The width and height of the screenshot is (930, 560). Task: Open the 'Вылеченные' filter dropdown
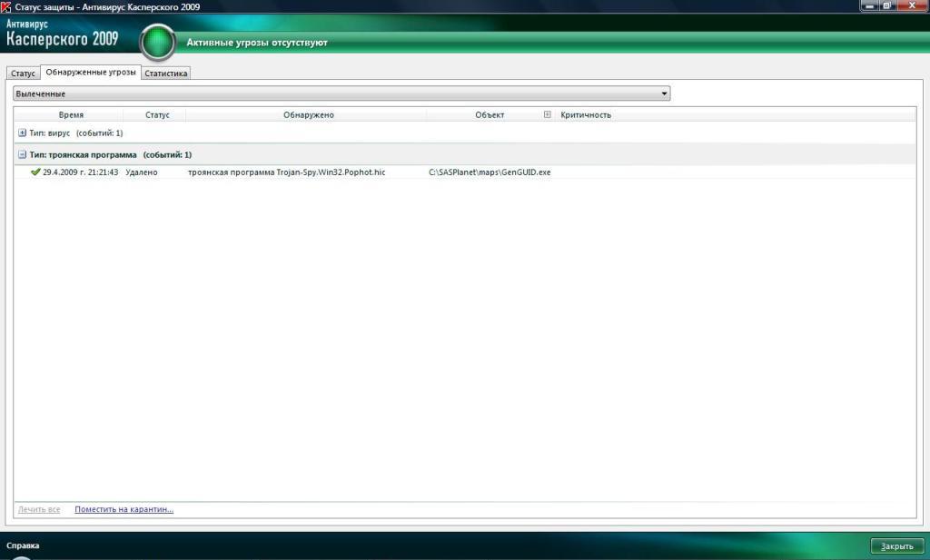341,93
